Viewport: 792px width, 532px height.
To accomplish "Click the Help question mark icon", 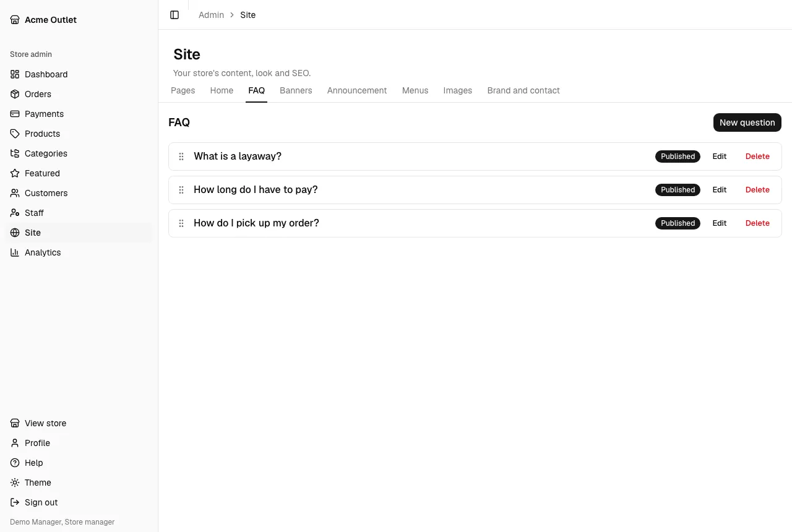I will tap(15, 463).
